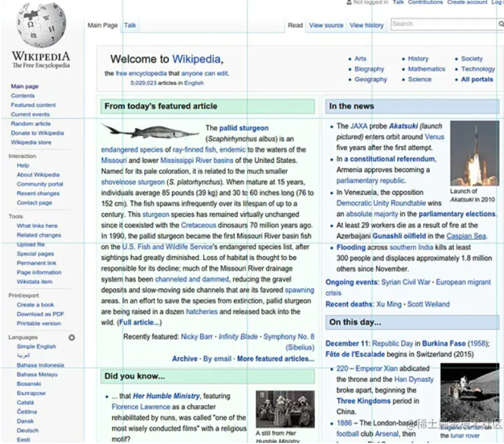The height and width of the screenshot is (444, 504).
Task: Select the Main Page tab
Action: pos(102,26)
